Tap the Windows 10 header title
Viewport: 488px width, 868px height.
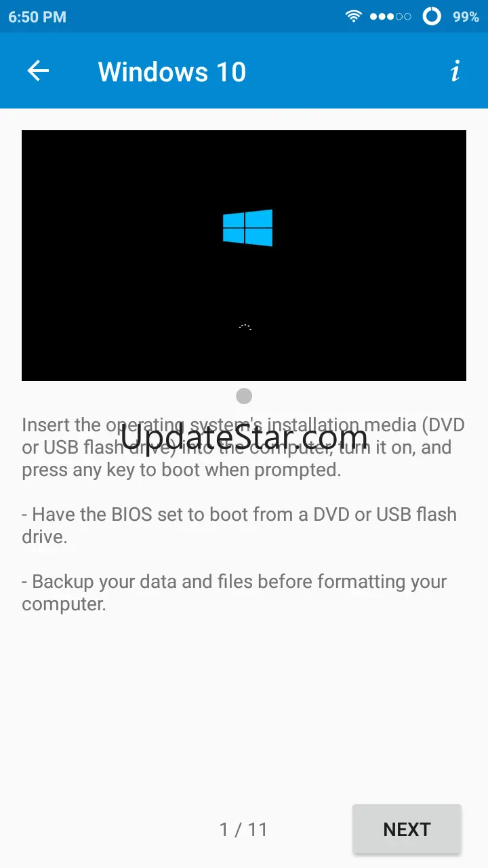[172, 71]
